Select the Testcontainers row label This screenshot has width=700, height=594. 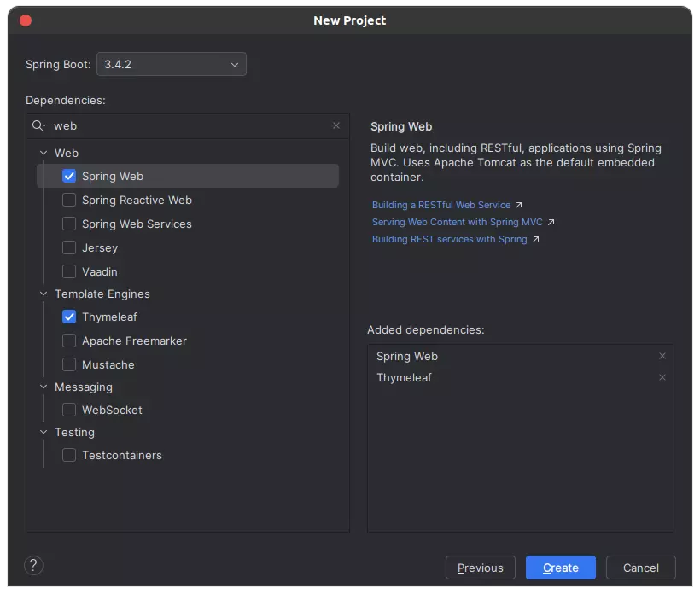[122, 455]
